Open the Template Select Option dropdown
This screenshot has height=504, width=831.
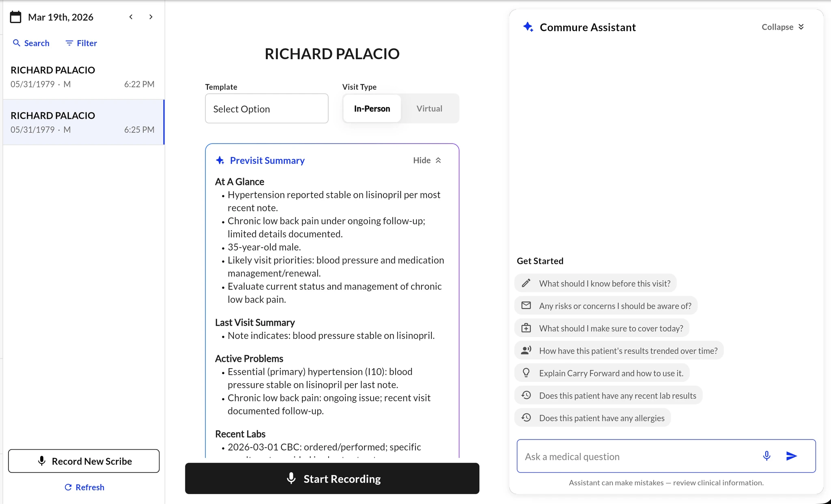tap(267, 109)
